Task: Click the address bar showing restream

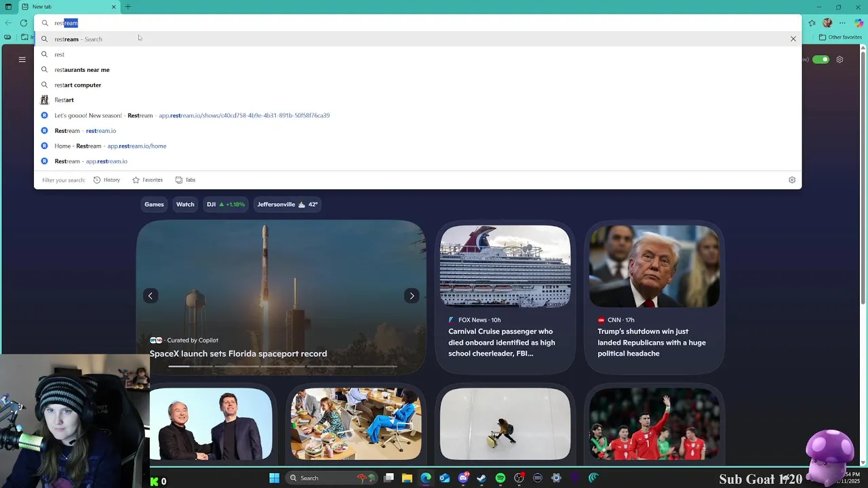Action: click(x=417, y=23)
